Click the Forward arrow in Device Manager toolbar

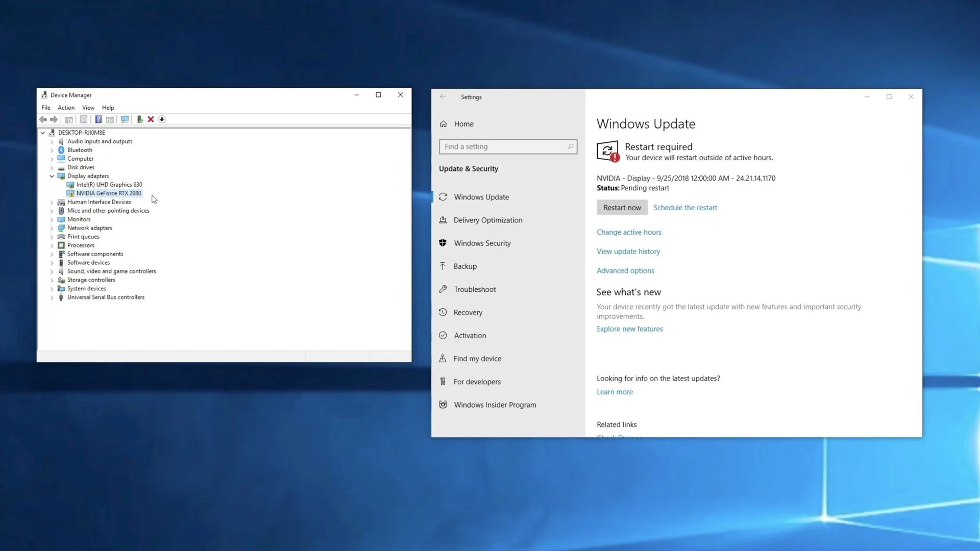[54, 119]
